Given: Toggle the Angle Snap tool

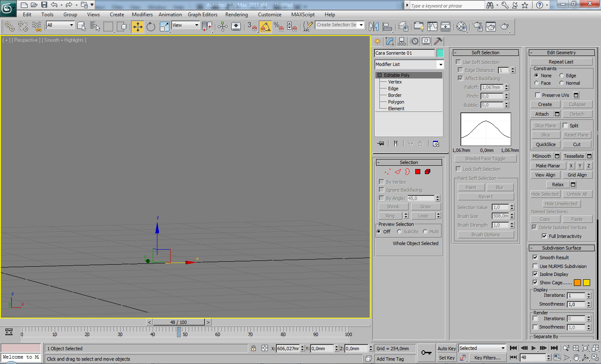Looking at the screenshot, I should point(265,27).
